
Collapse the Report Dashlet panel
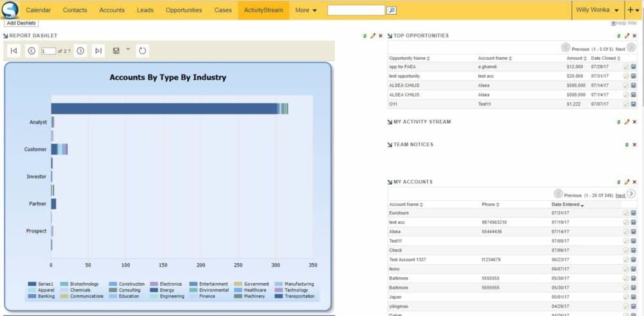[x=6, y=36]
